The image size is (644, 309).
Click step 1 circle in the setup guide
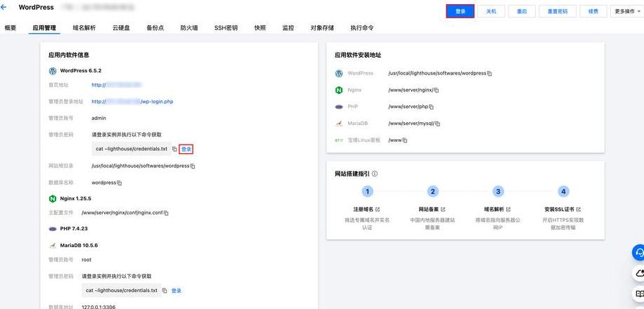point(368,191)
